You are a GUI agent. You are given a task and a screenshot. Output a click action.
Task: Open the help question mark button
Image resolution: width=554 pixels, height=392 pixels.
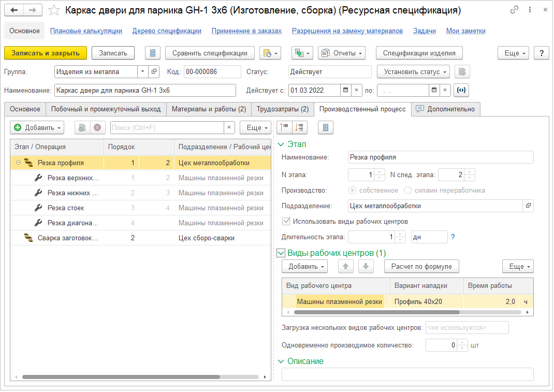pyautogui.click(x=541, y=53)
